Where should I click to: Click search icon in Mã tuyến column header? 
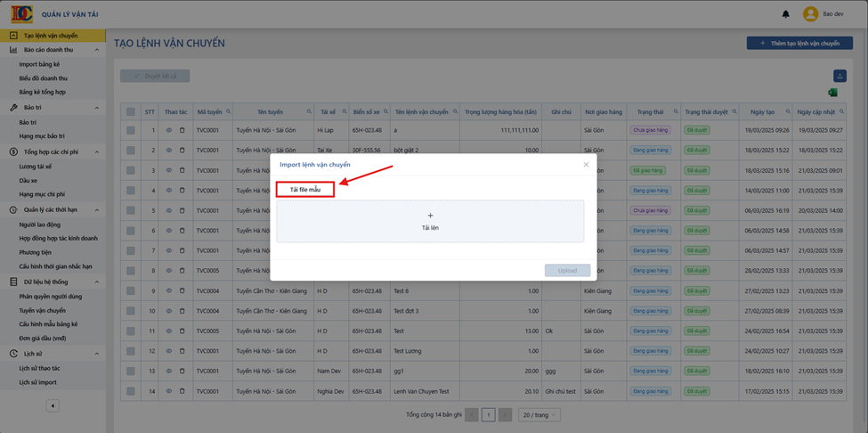[x=228, y=111]
